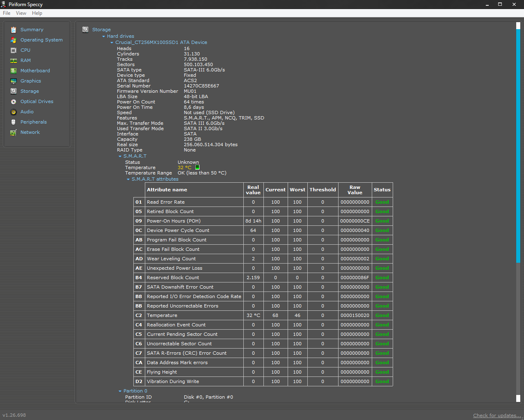Click the Data Address Mark errors row
This screenshot has width=524, height=420.
[263, 363]
